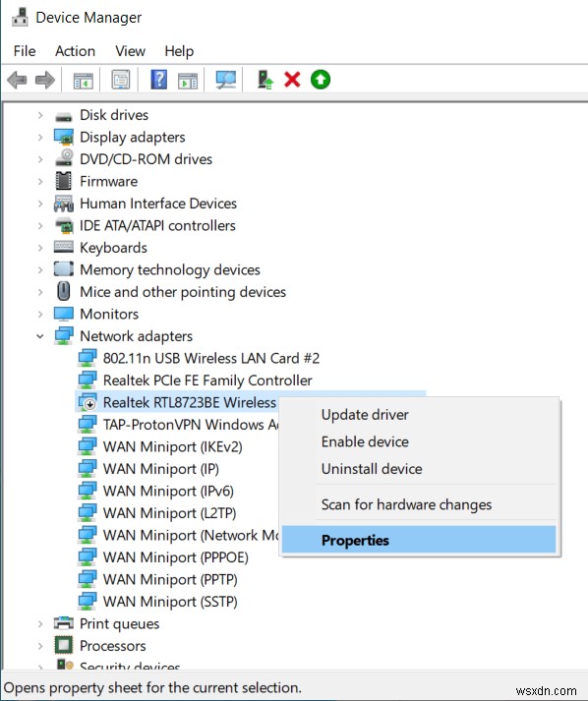Click the Back arrow toolbar icon

[17, 80]
